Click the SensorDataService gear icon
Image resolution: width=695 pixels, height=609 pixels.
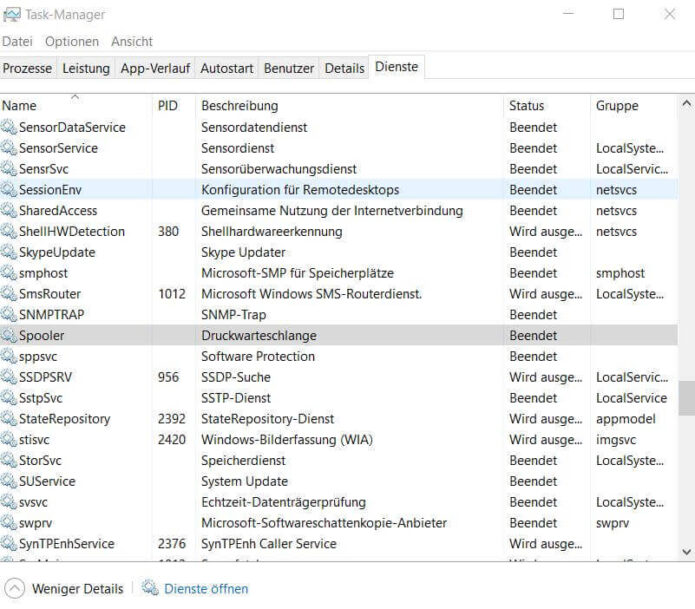pos(9,128)
